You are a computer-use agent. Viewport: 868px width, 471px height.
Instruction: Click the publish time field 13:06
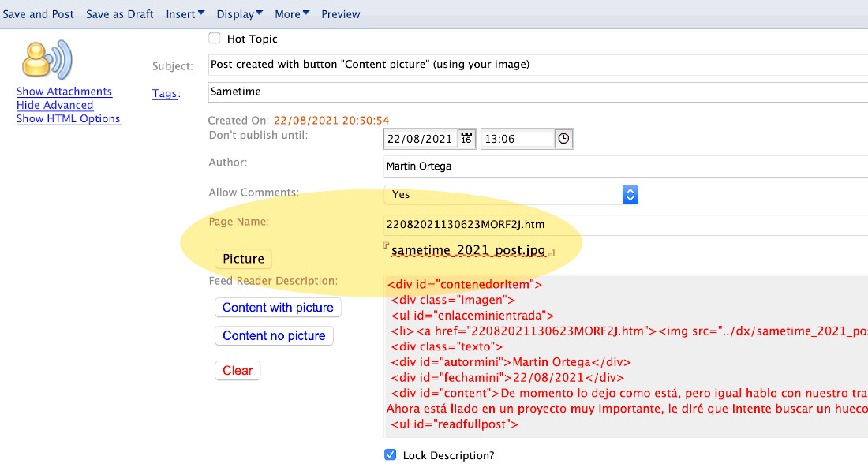(517, 139)
